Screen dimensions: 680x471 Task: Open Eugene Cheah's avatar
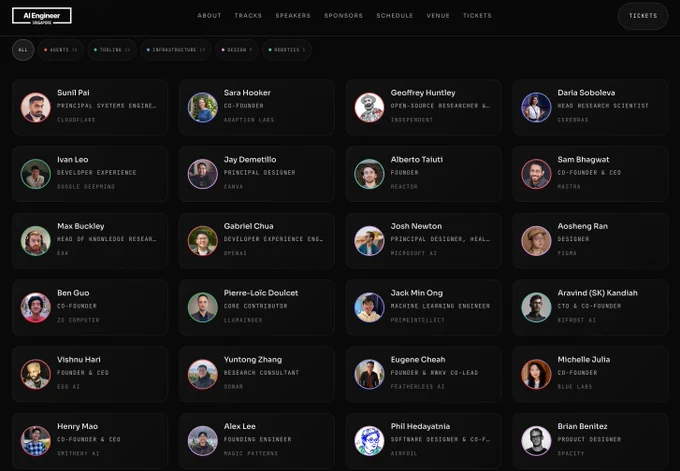tap(369, 374)
